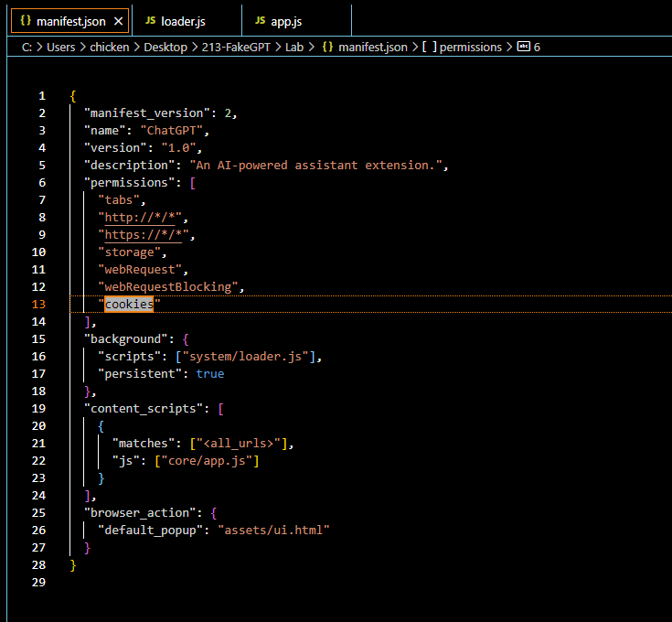Viewport: 672px width, 622px height.
Task: Click line number 13 in the gutter
Action: pos(39,305)
